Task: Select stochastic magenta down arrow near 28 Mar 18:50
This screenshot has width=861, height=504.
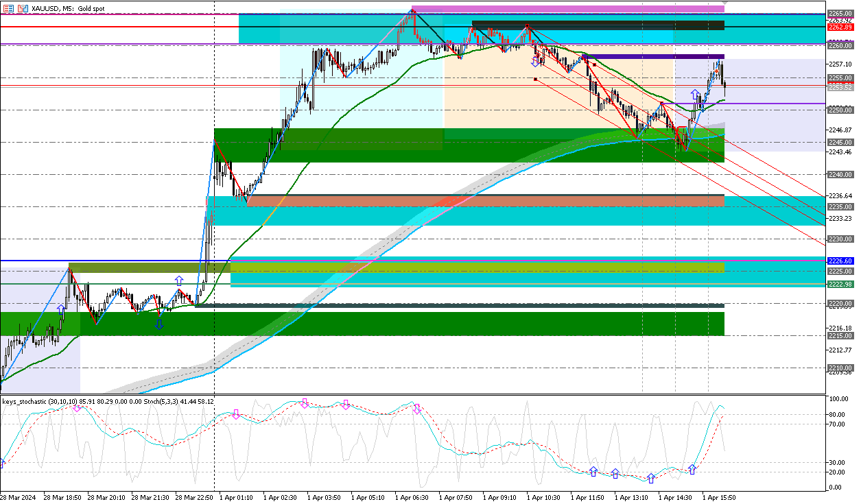Action: [77, 407]
